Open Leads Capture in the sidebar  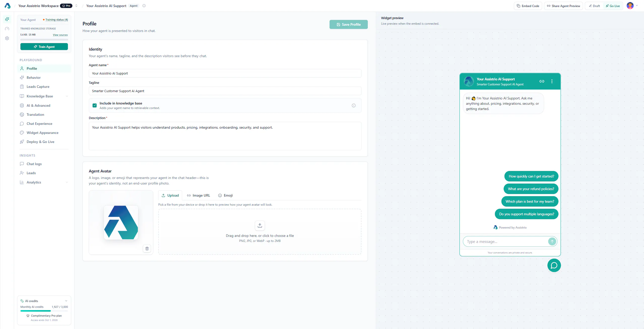coord(44,87)
